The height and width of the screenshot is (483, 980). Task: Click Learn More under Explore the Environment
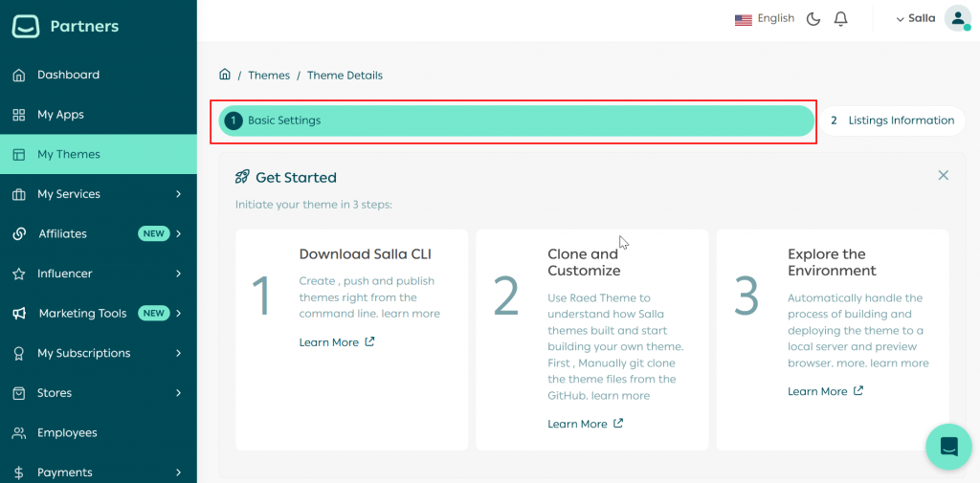[825, 391]
